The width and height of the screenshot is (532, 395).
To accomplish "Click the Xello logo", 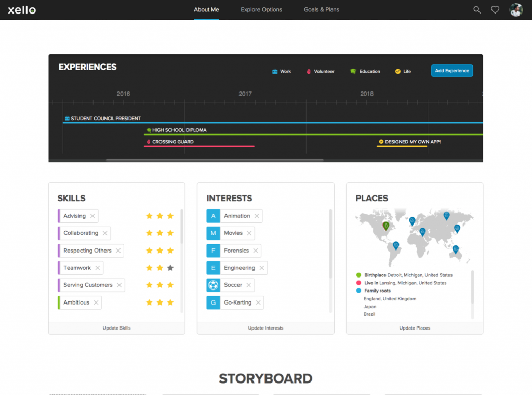I will 22,10.
